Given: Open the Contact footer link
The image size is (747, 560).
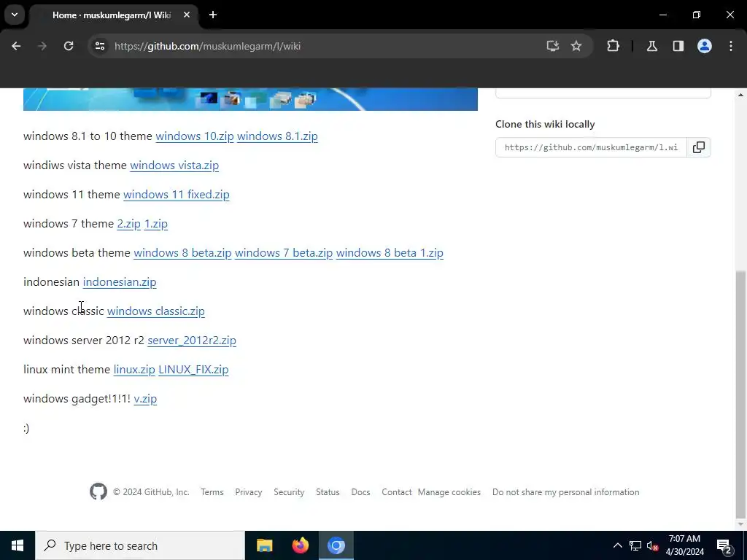Looking at the screenshot, I should (396, 492).
